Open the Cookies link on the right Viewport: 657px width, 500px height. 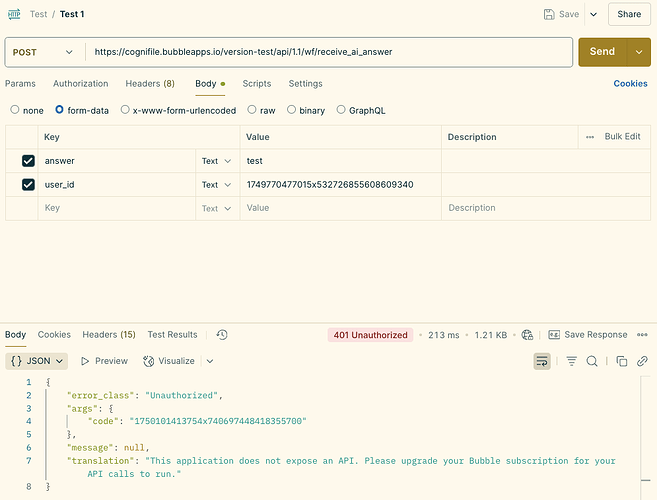pyautogui.click(x=630, y=83)
